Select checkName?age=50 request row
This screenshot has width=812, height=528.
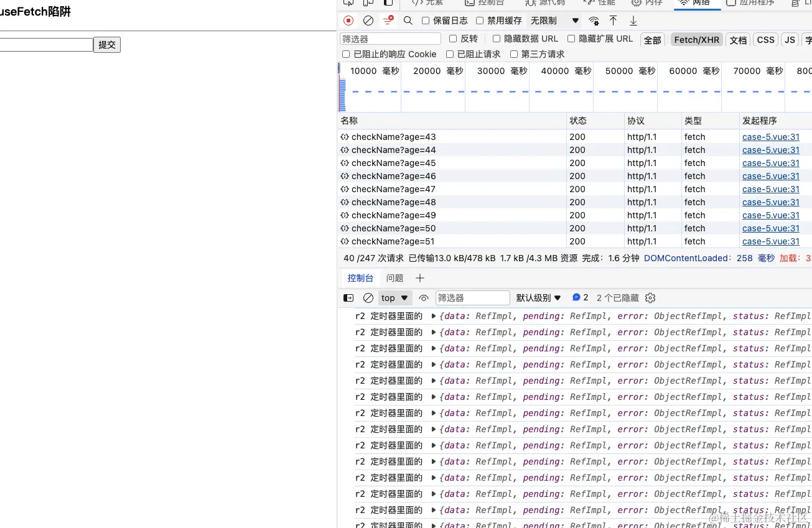[574, 228]
